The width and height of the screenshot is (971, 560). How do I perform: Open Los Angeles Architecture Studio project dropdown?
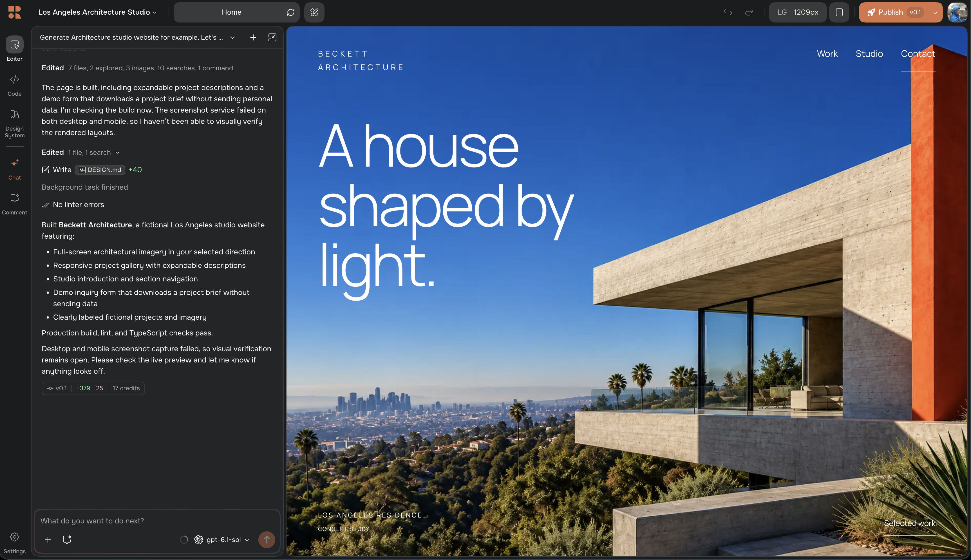(x=97, y=12)
